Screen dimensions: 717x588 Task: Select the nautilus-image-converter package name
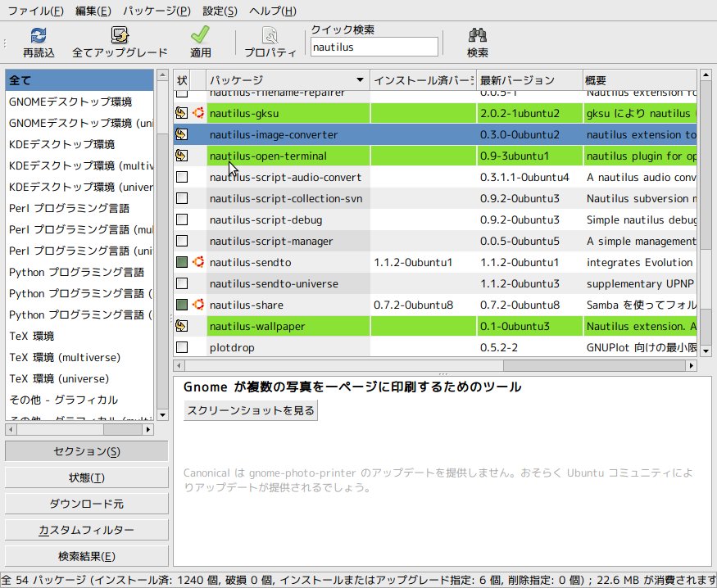(274, 135)
